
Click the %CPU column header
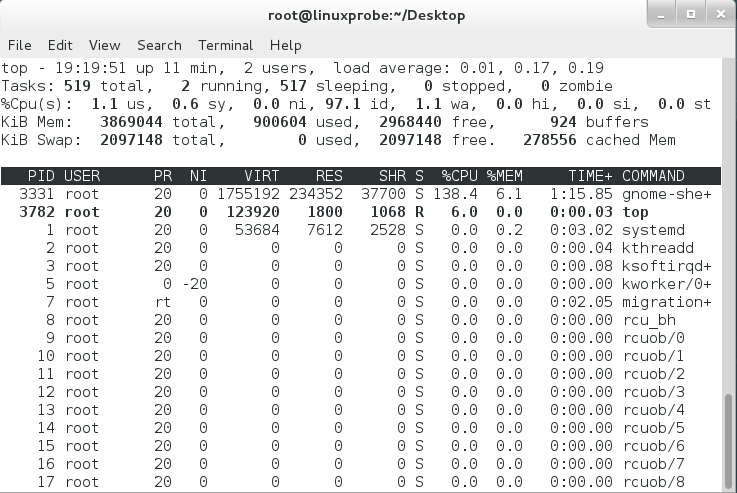(459, 176)
